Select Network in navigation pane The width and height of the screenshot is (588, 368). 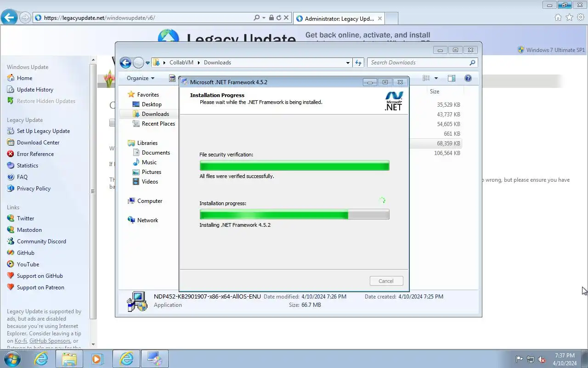147,220
